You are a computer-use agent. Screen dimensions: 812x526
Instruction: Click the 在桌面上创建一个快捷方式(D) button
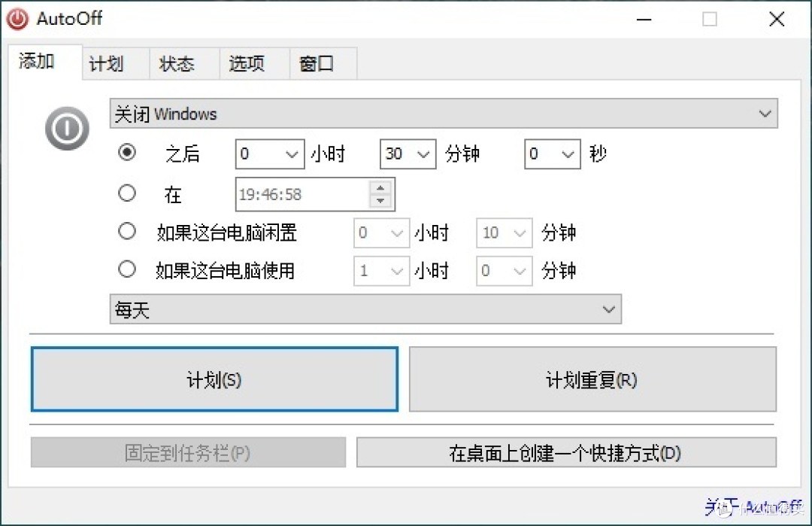[x=567, y=452]
